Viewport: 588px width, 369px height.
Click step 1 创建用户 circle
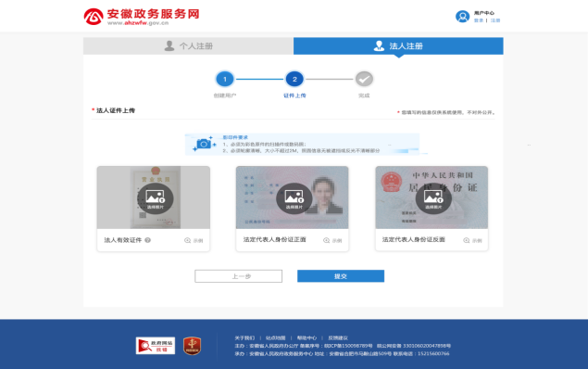click(x=225, y=79)
